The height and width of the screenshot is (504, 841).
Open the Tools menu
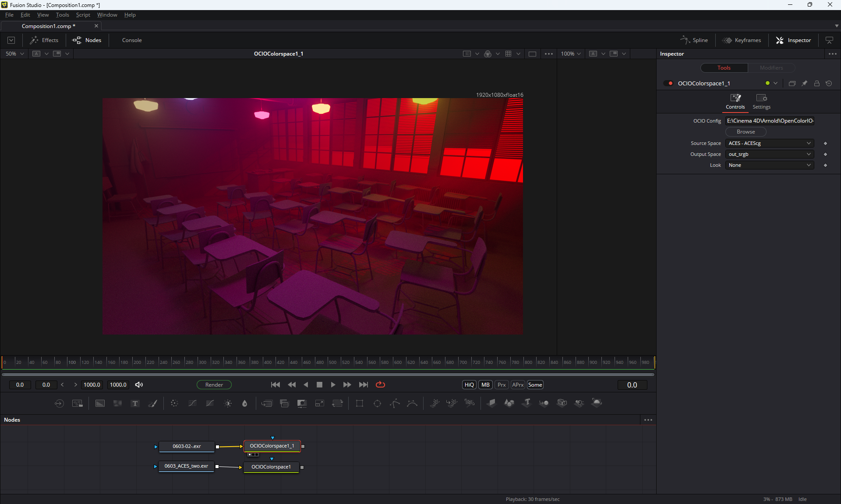pyautogui.click(x=62, y=15)
